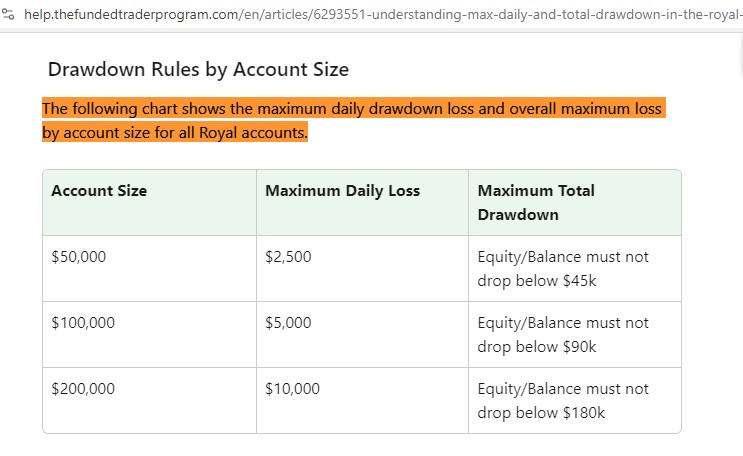Screen dimensions: 743x456
Task: Select the 'Account Size' column header
Action: pos(99,191)
